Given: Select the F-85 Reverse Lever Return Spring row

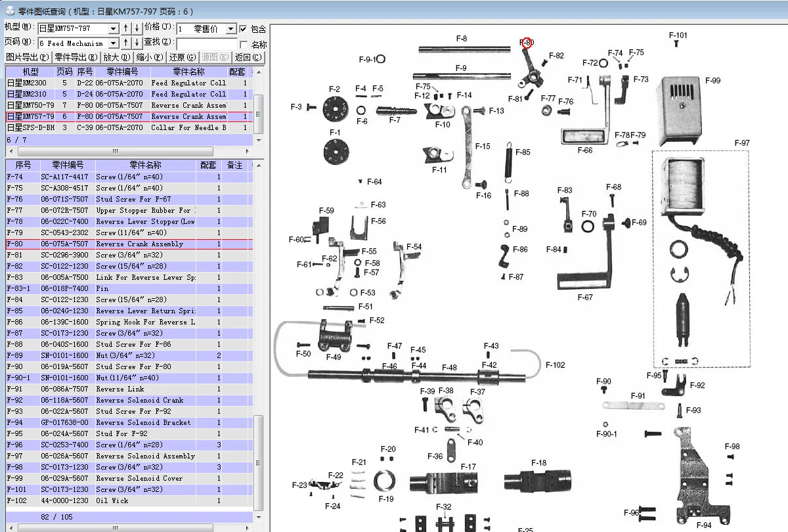Looking at the screenshot, I should (129, 311).
